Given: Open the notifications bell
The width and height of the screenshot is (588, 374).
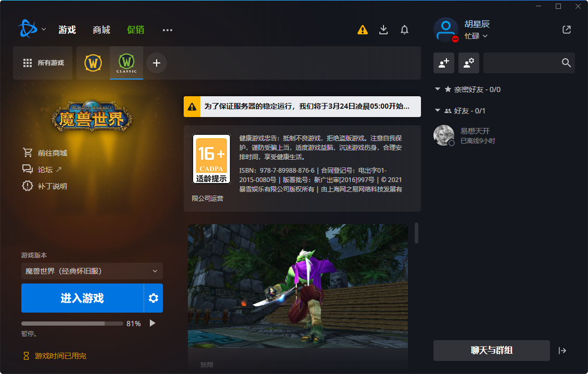Looking at the screenshot, I should tap(404, 30).
